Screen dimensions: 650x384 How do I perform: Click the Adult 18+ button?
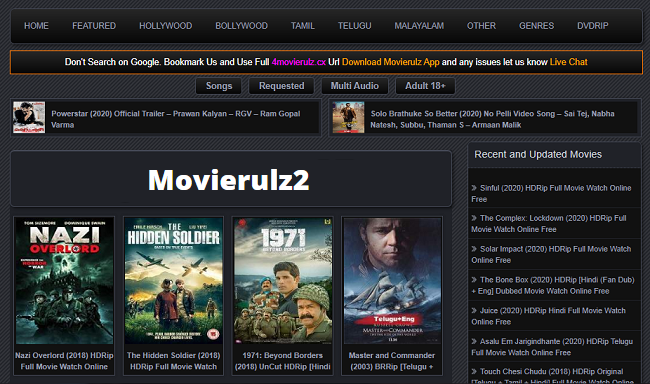pyautogui.click(x=425, y=86)
